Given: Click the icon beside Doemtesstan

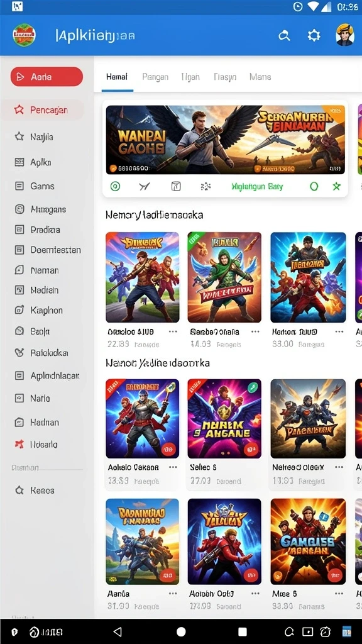Looking at the screenshot, I should click(x=19, y=250).
